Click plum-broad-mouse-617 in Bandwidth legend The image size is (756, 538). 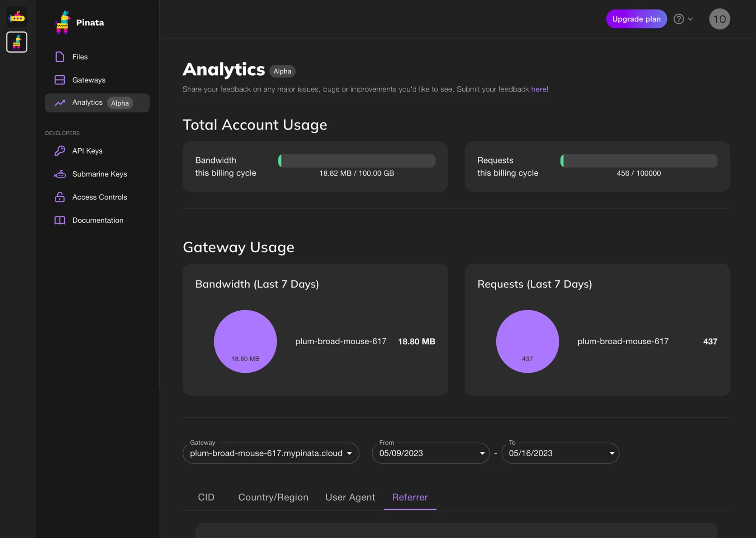point(341,341)
